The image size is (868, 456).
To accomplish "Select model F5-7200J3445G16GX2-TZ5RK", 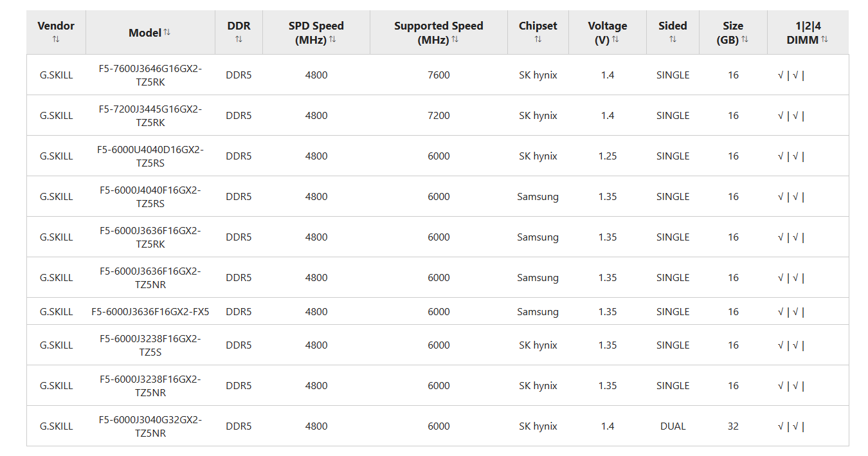I will pos(150,115).
